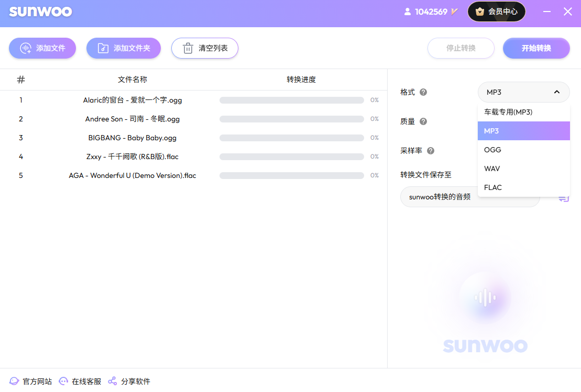Start conversion with 开始转换
The width and height of the screenshot is (581, 392).
536,48
